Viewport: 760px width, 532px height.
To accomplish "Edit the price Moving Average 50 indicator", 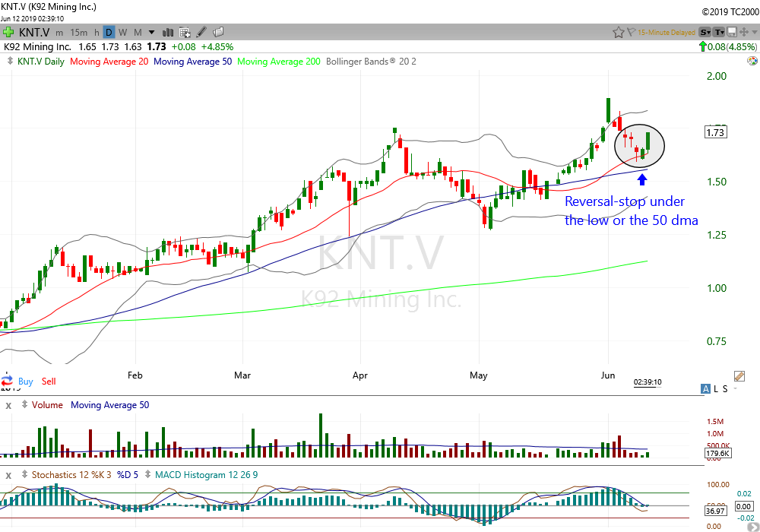I will click(x=192, y=62).
